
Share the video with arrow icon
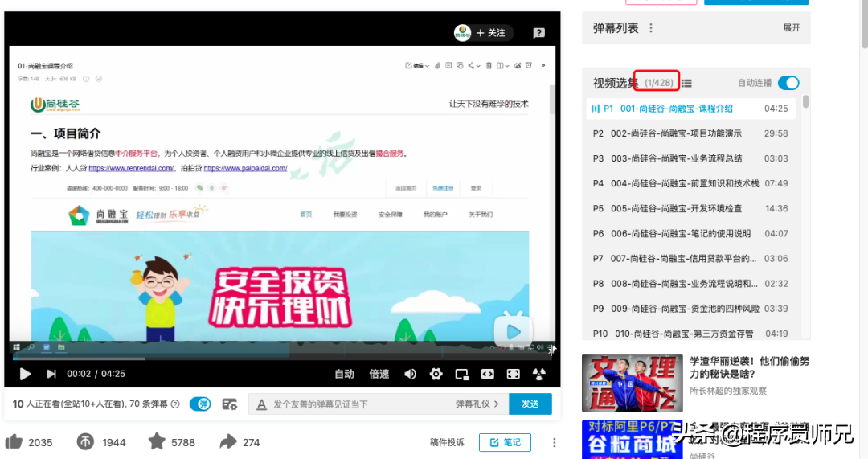(x=228, y=442)
